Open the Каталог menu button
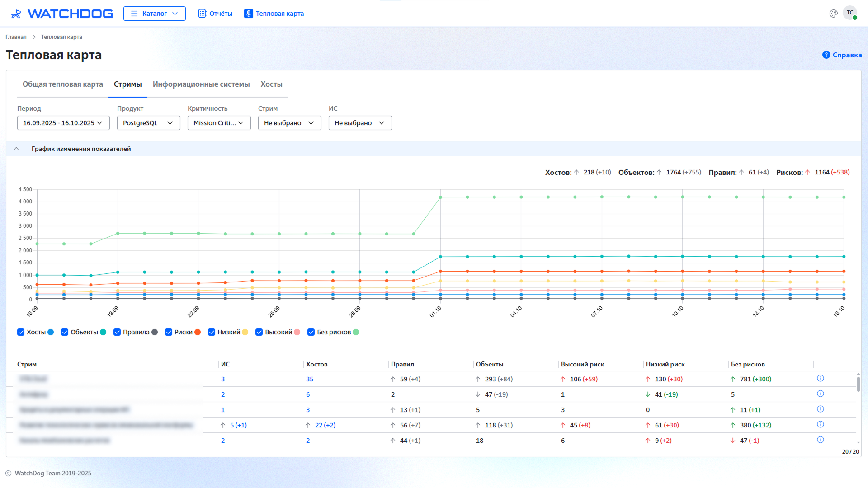868x488 pixels. [x=154, y=14]
